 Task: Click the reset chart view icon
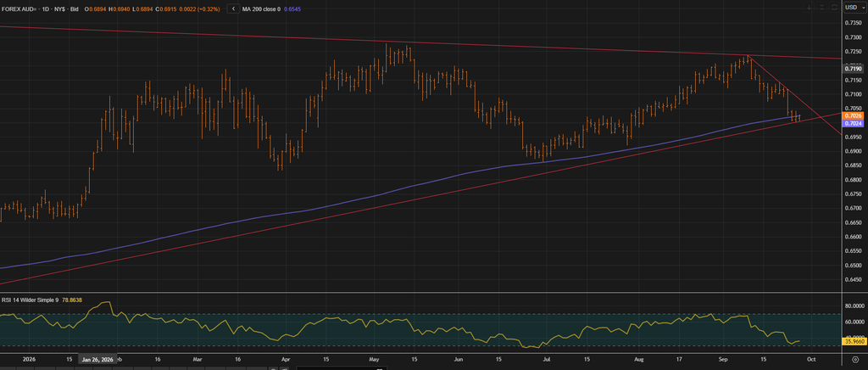pyautogui.click(x=834, y=7)
